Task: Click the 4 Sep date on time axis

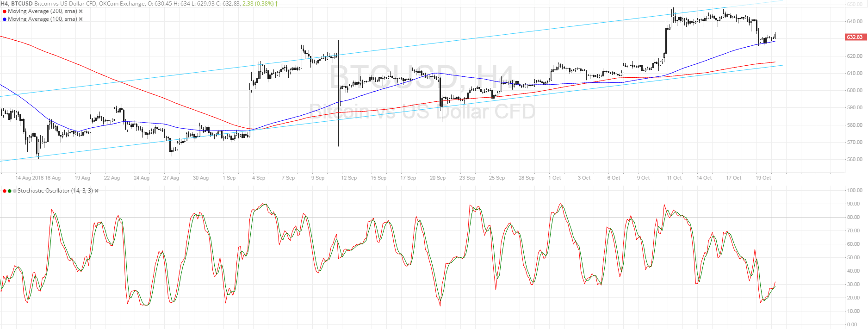Action: click(x=259, y=178)
